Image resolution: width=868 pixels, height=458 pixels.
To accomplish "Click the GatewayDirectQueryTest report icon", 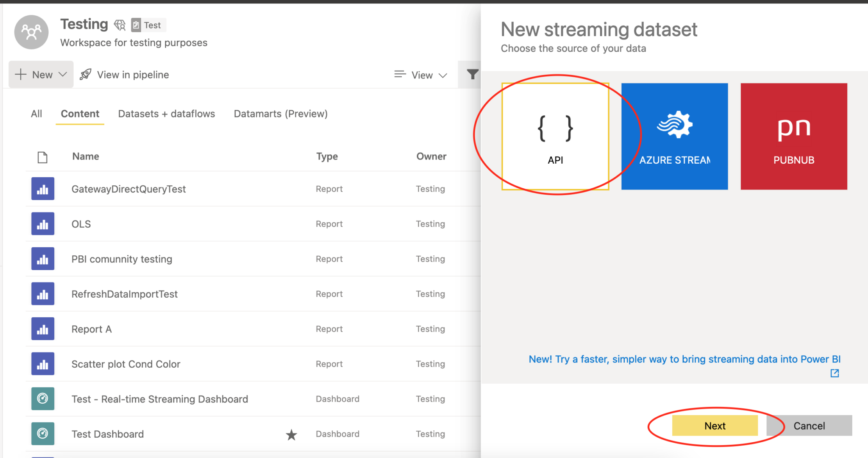I will coord(42,189).
